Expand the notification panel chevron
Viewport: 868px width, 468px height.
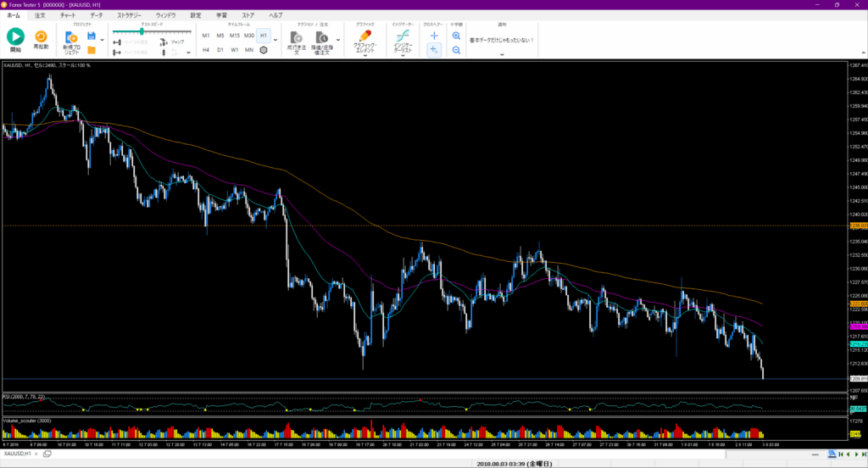coord(502,55)
